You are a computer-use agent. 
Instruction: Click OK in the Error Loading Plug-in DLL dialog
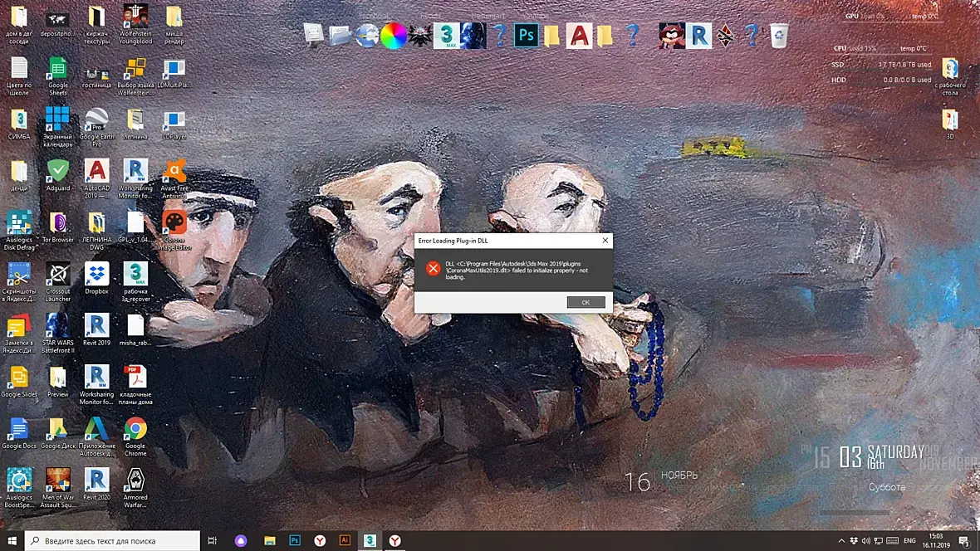point(586,302)
